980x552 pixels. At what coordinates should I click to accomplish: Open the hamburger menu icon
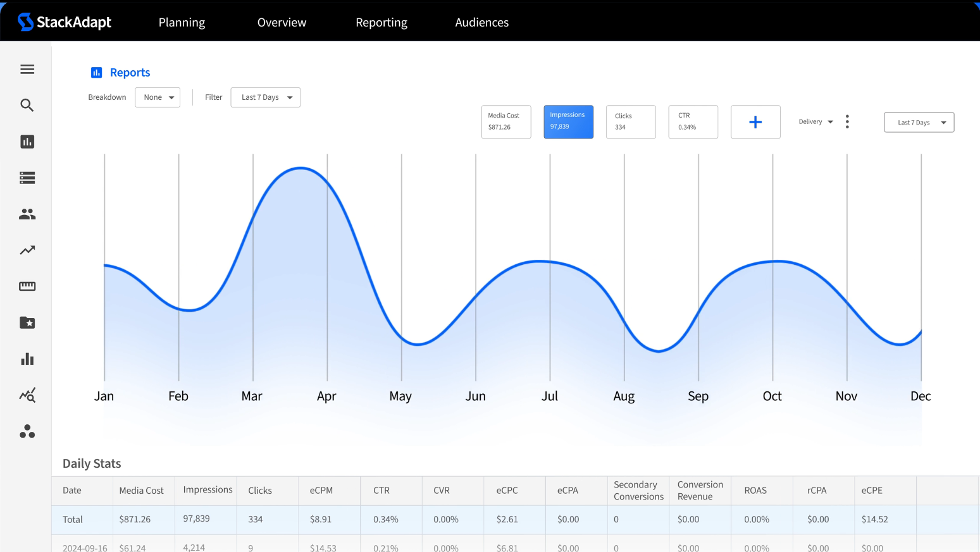pos(27,70)
